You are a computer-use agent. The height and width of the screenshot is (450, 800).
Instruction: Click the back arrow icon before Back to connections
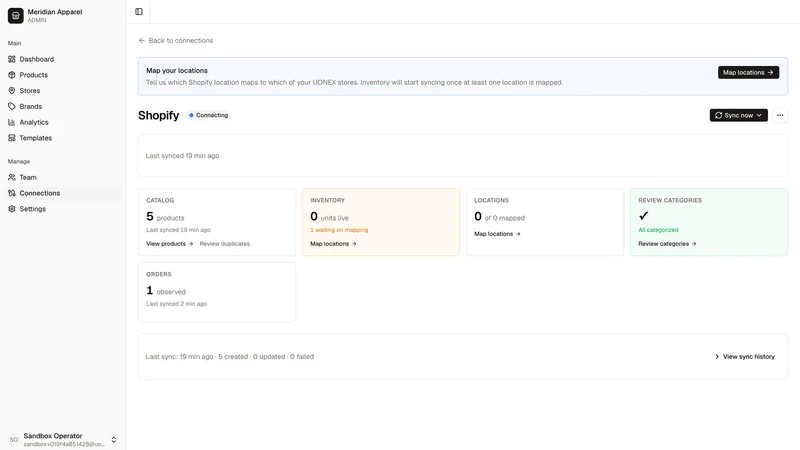(x=141, y=40)
